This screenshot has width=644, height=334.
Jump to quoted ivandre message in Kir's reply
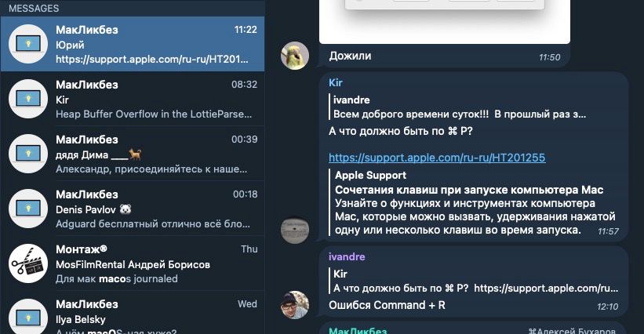point(459,107)
